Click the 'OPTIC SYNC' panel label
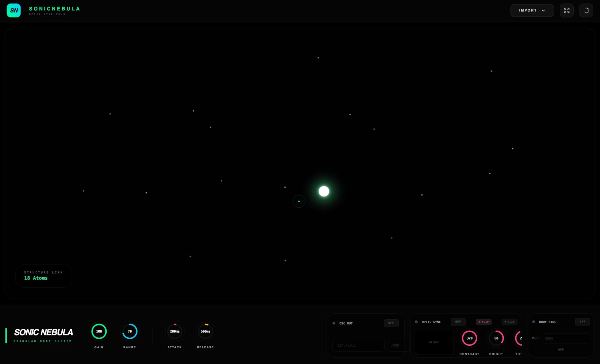The width and height of the screenshot is (600, 364). click(431, 322)
